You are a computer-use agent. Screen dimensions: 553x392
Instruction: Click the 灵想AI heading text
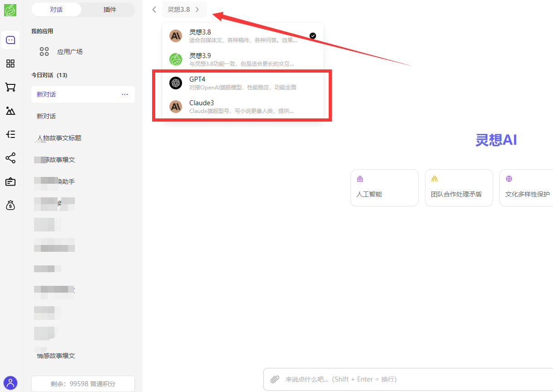click(496, 140)
